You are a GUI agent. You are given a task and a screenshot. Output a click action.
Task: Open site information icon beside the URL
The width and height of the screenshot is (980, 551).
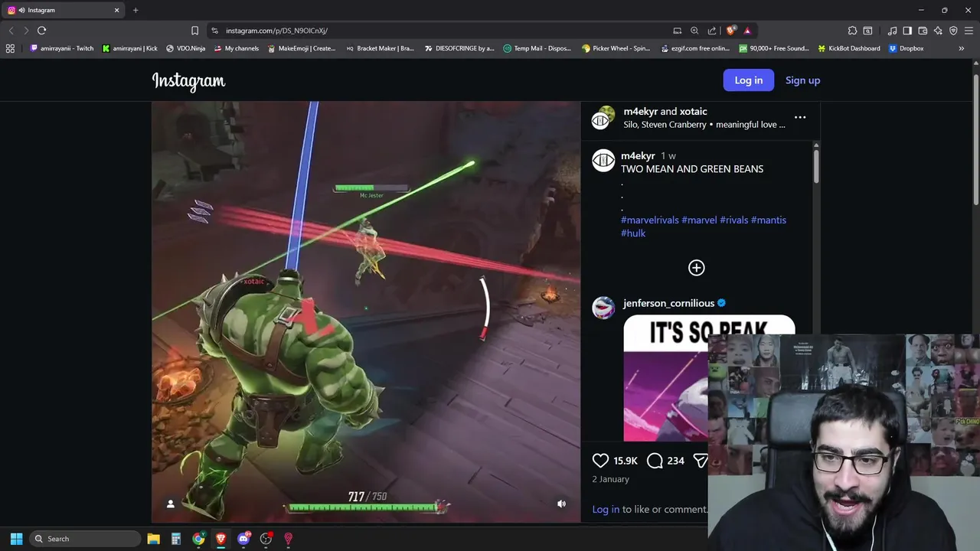[214, 31]
